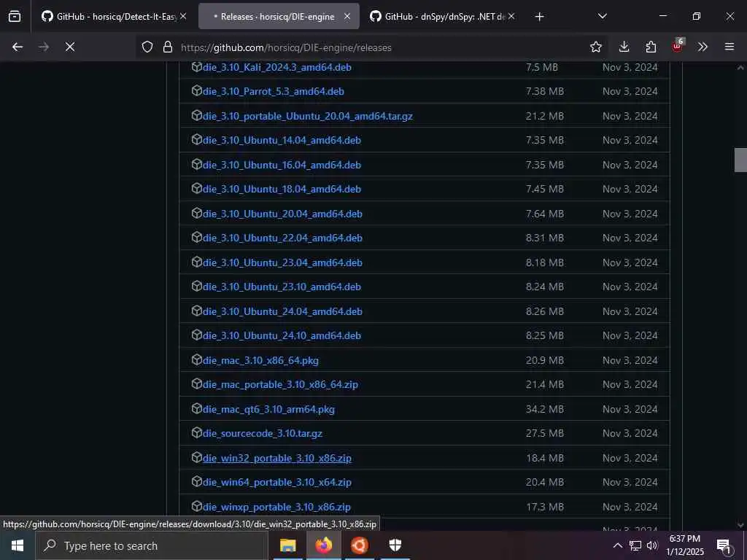Click package icon beside die_sourcecode_3.10.tar.gz
747x560 pixels.
click(x=197, y=432)
